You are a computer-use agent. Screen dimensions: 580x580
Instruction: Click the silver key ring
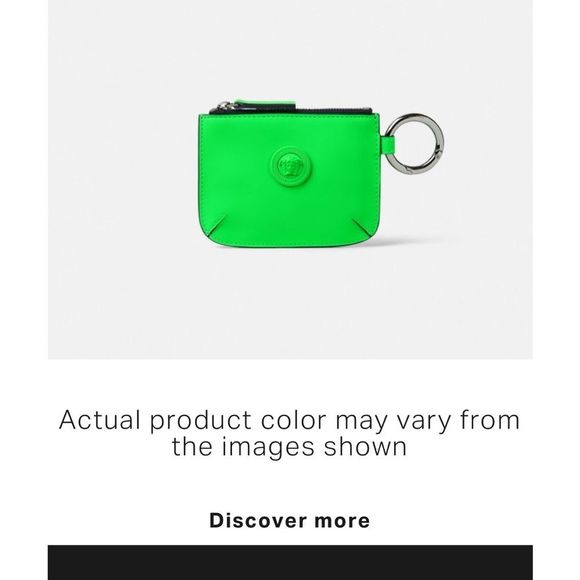[x=415, y=144]
